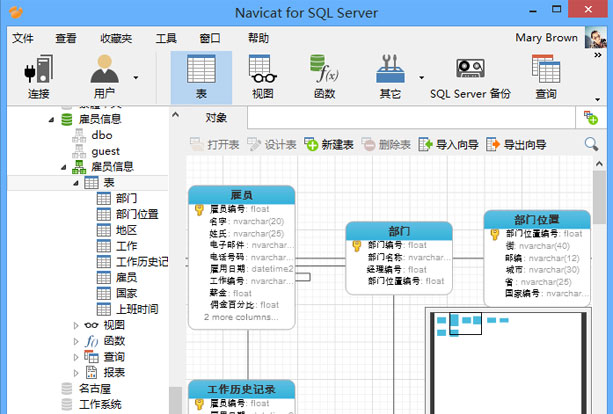Open dropdown arrow next to 其它
The image size is (613, 414).
(421, 77)
